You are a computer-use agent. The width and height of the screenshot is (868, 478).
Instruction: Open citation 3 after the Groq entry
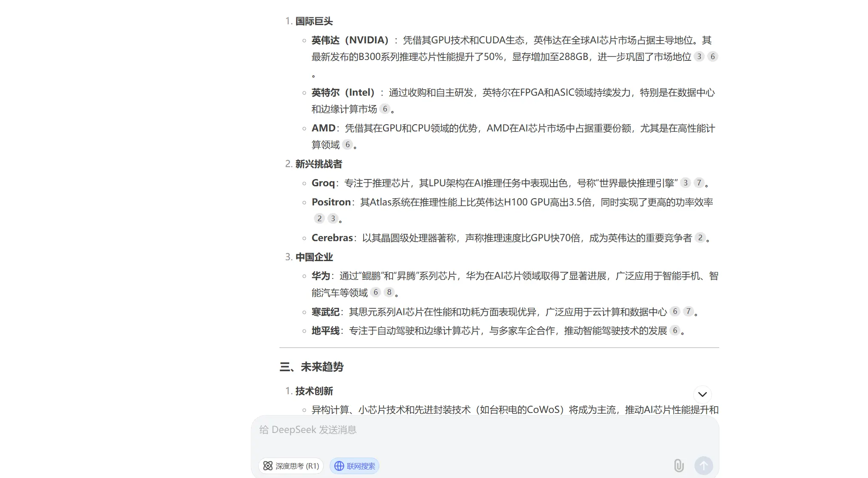point(686,183)
